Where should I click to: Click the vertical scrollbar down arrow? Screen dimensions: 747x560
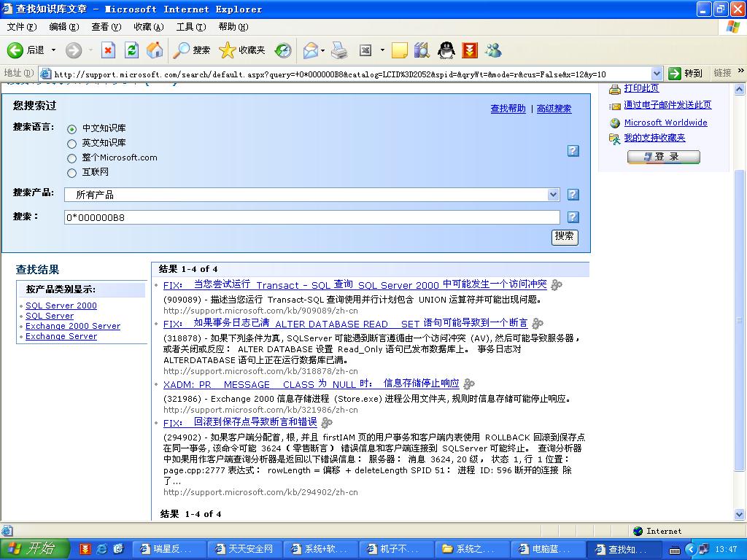click(x=740, y=514)
